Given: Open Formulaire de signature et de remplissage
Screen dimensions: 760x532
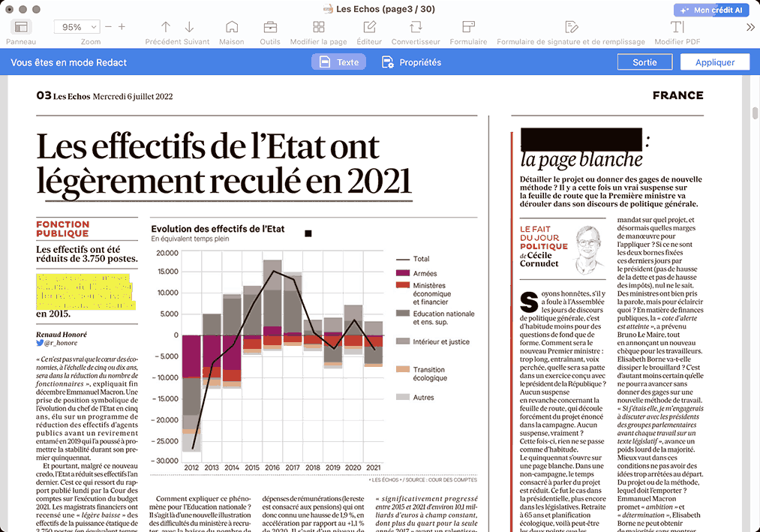Looking at the screenshot, I should [571, 27].
